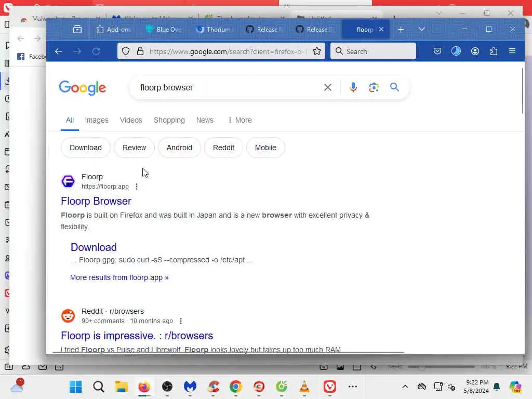Viewport: 532px width, 399px height.
Task: Focus the Floorp toolbar Search box
Action: point(373,51)
